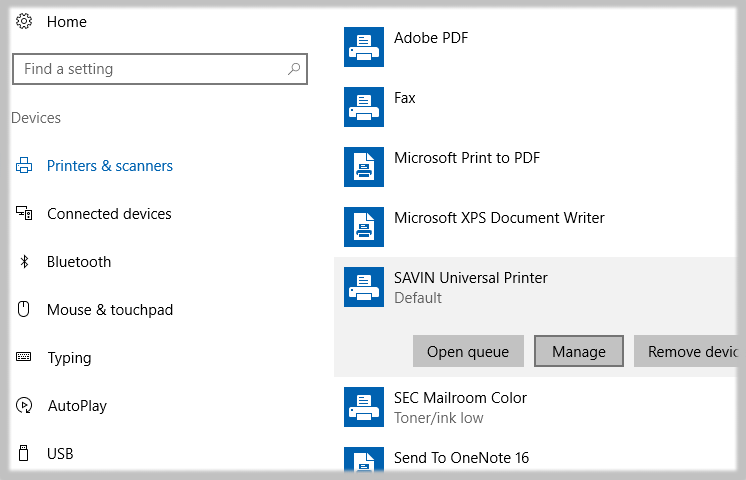
Task: Go to Connected devices settings
Action: click(x=109, y=214)
